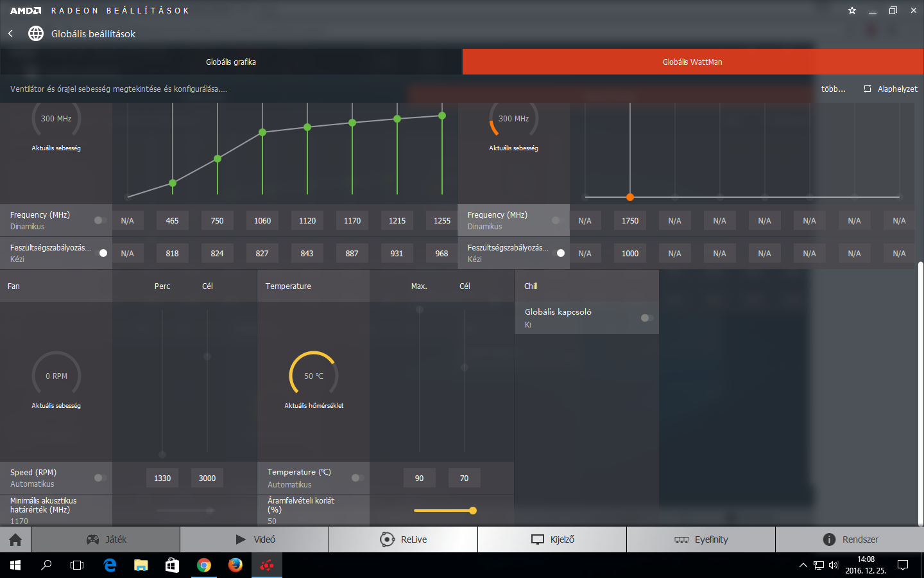
Task: Click the AMD logo in title bar
Action: coord(26,10)
